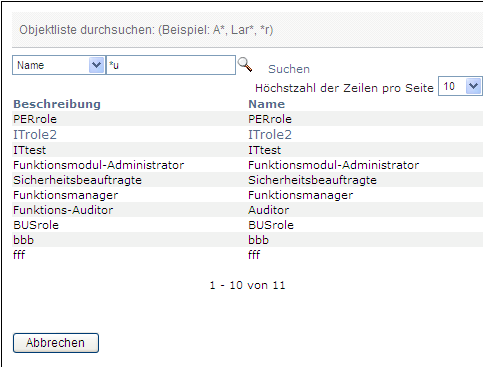Select BUSrole in the Beschreibung column
Screen dimensions: 483x367
click(x=36, y=225)
